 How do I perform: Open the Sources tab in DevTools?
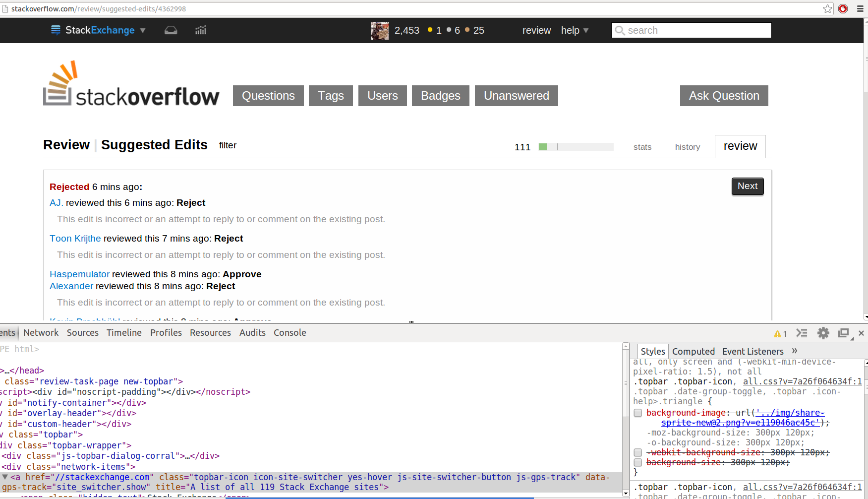(83, 333)
